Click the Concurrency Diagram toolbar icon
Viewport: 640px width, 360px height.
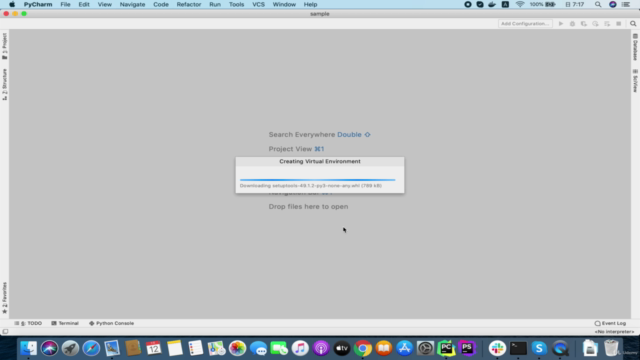pyautogui.click(x=607, y=24)
